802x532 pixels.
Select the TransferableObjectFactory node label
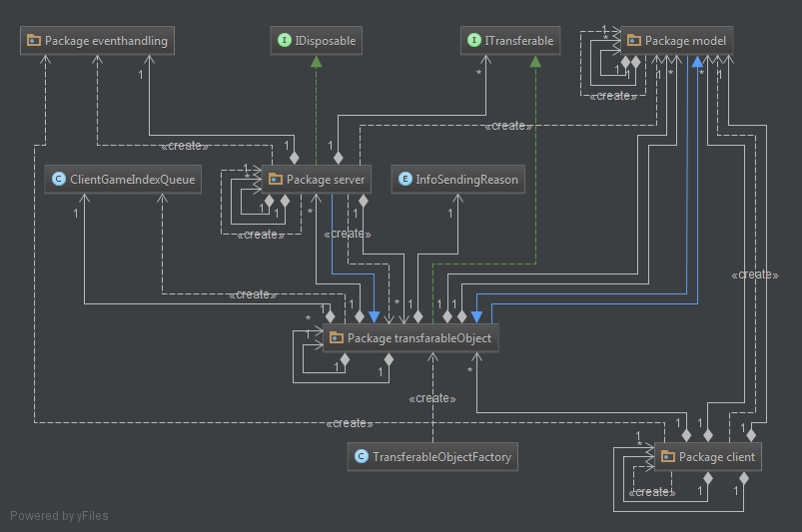tap(441, 457)
